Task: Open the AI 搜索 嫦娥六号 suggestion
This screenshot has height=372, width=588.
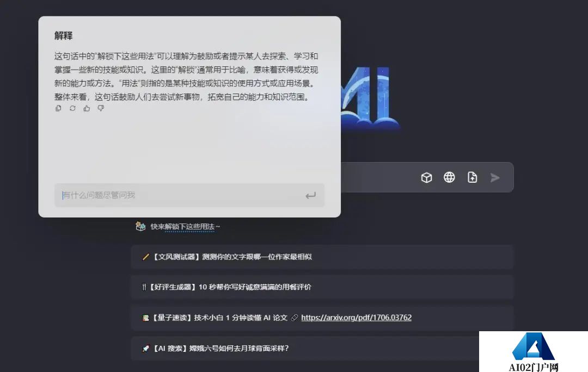Action: (x=322, y=349)
